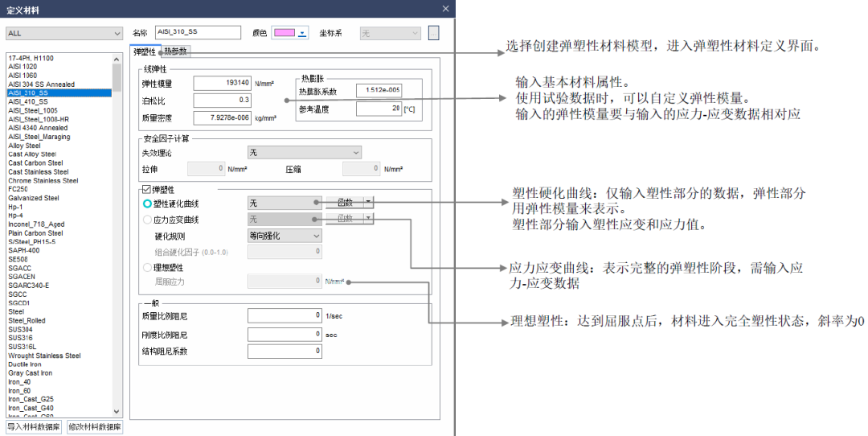Open the 硬化规则 dropdown showing 等向强化
Image resolution: width=868 pixels, height=436 pixels.
point(285,236)
